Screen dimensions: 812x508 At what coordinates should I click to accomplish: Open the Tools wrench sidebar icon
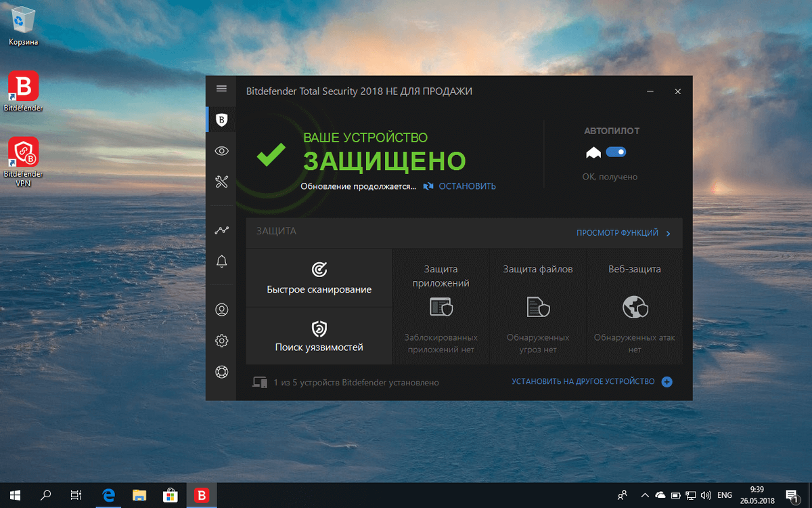click(221, 182)
